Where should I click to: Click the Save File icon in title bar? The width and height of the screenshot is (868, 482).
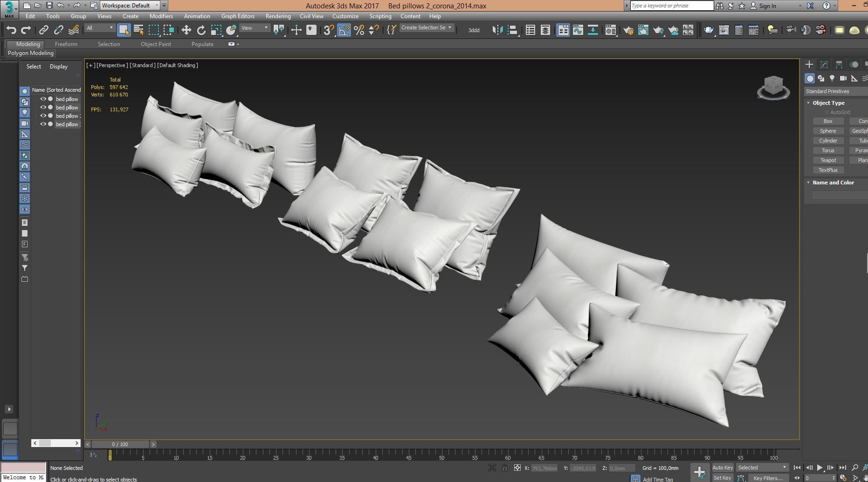point(49,6)
